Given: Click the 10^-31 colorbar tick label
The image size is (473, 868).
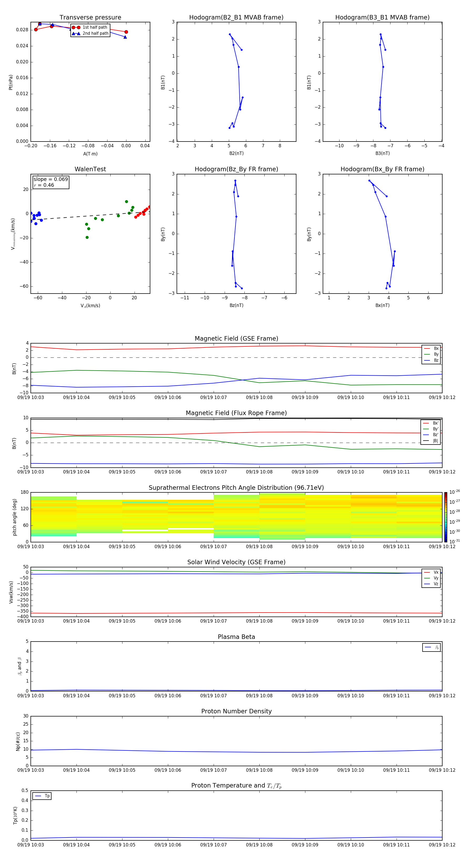Looking at the screenshot, I should 455,542.
